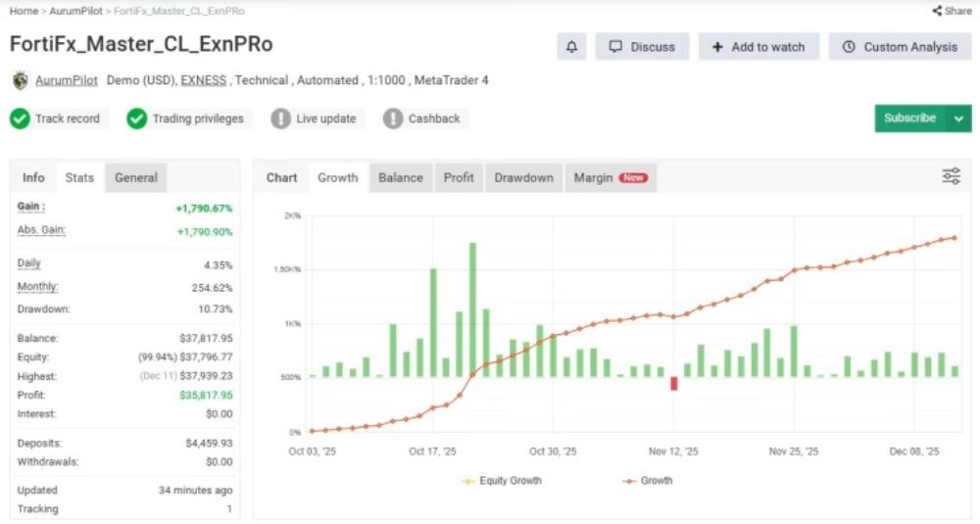
Task: Click the Track record green checkmark icon
Action: pos(20,119)
